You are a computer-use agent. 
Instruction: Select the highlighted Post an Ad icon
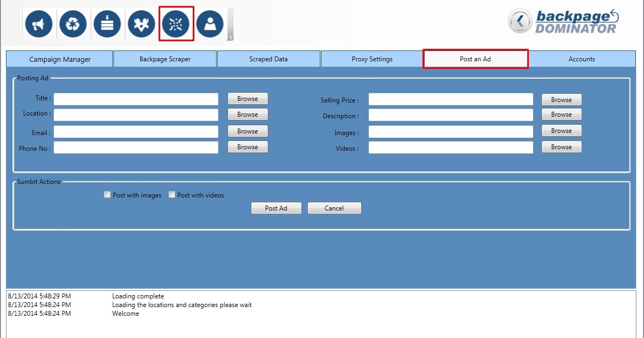[176, 23]
